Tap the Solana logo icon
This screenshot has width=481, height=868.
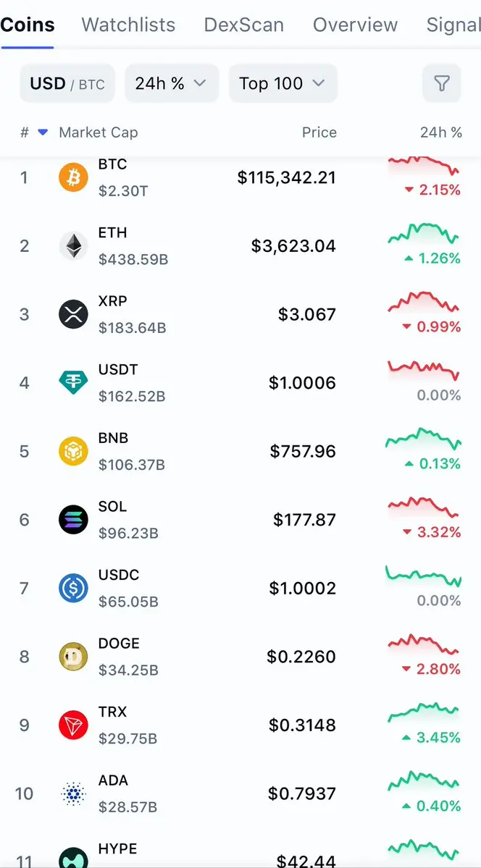click(73, 520)
